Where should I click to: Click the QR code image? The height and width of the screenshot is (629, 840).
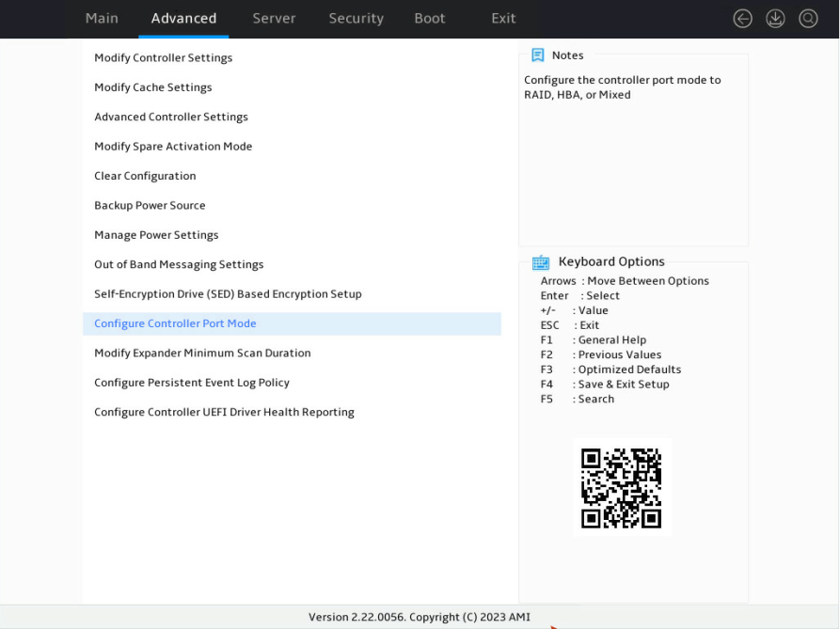tap(622, 488)
